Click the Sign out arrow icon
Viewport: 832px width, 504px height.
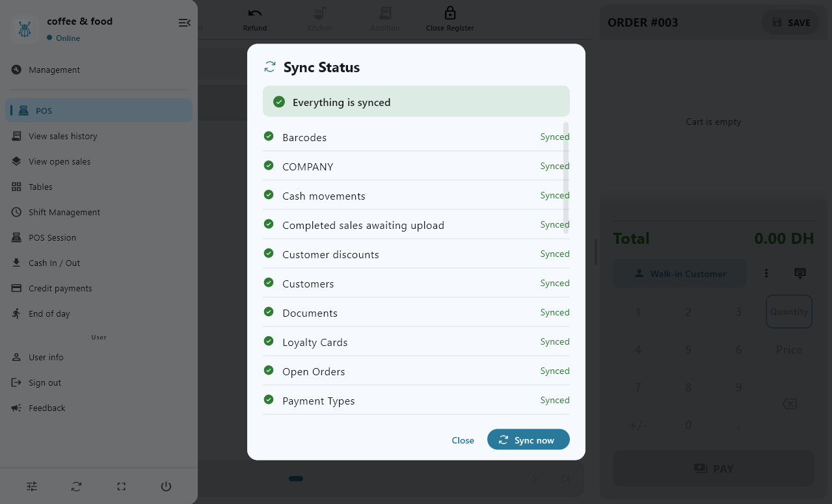pyautogui.click(x=16, y=382)
